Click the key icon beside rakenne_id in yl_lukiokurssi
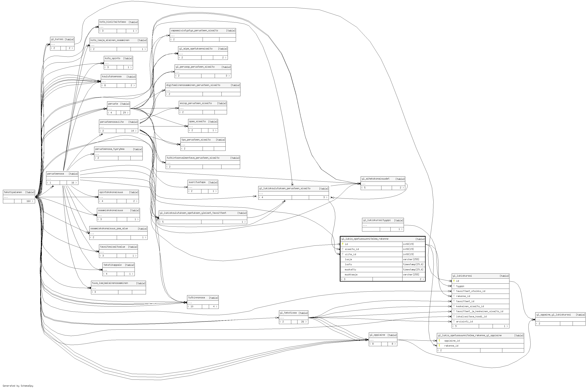 pos(454,296)
